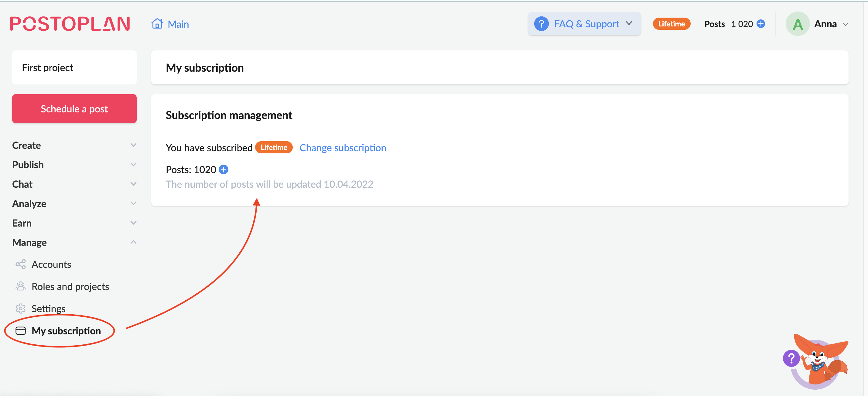Add posts via plus beside Posts: 1020
This screenshot has width=868, height=396.
click(224, 169)
